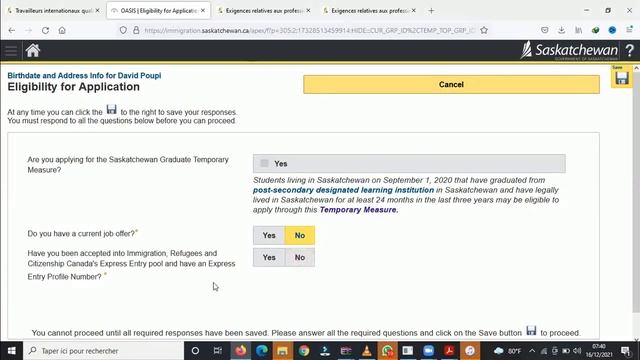Select No for Express Entry profile question
640x360 pixels.
tap(300, 258)
